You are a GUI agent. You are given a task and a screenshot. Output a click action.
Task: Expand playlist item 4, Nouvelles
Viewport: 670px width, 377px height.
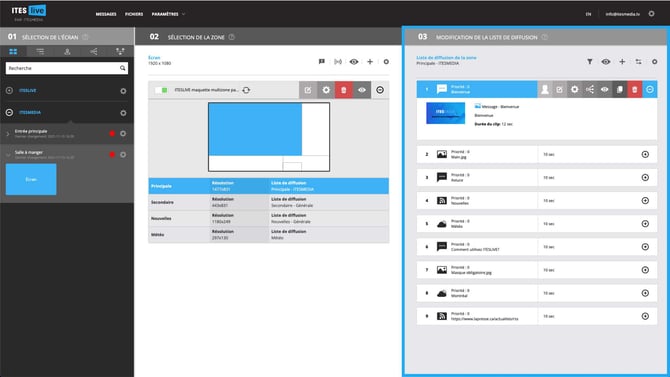pyautogui.click(x=645, y=200)
